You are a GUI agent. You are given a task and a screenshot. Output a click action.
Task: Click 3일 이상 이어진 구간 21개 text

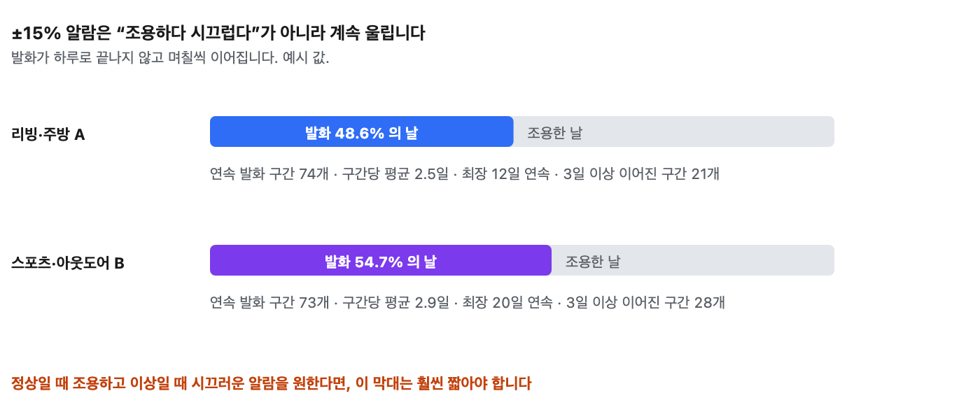pyautogui.click(x=643, y=173)
